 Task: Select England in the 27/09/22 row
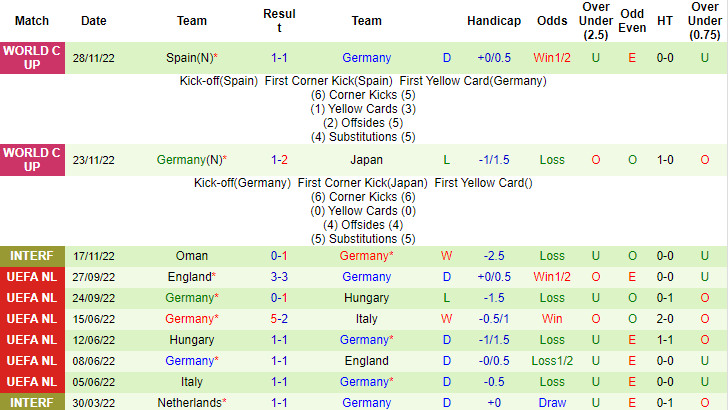[190, 277]
